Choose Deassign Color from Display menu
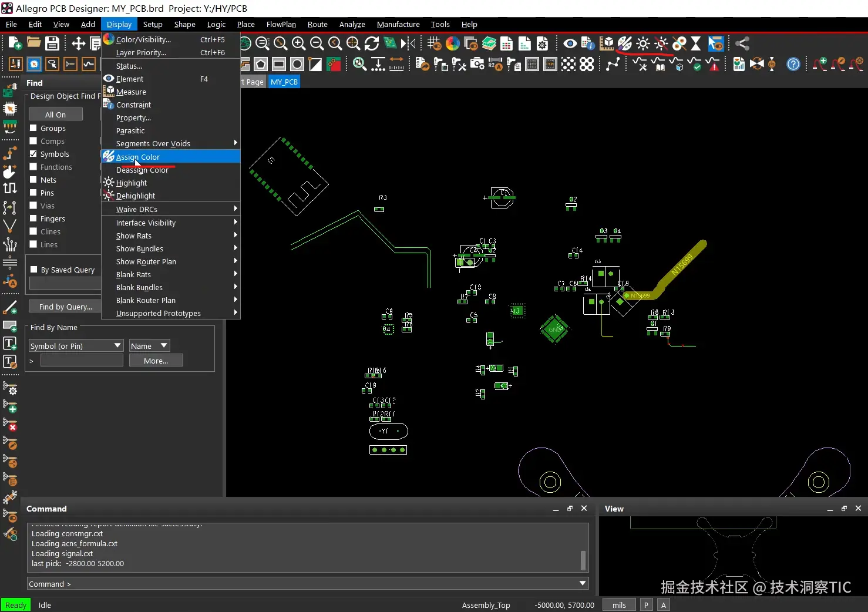868x612 pixels. [x=171, y=170]
